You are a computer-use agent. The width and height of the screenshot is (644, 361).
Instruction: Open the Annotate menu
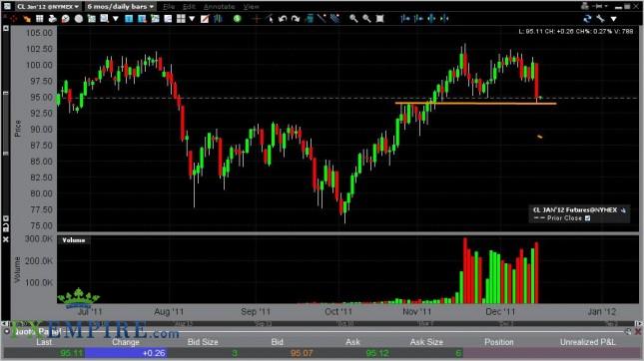point(220,7)
